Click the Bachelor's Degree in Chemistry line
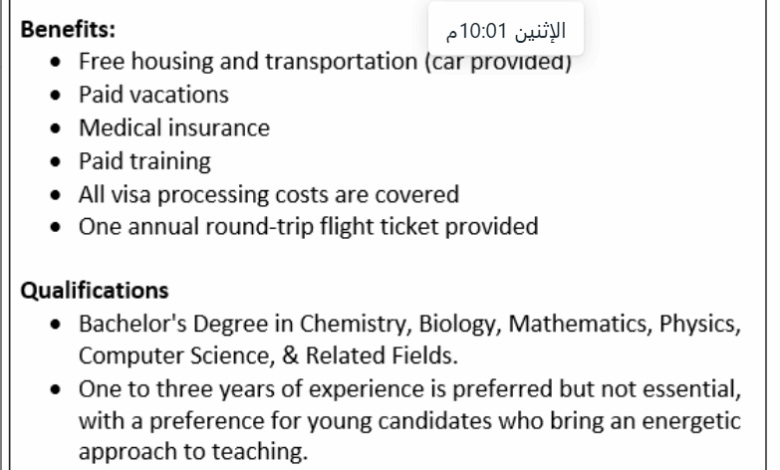This screenshot has height=470, width=780. (x=410, y=324)
